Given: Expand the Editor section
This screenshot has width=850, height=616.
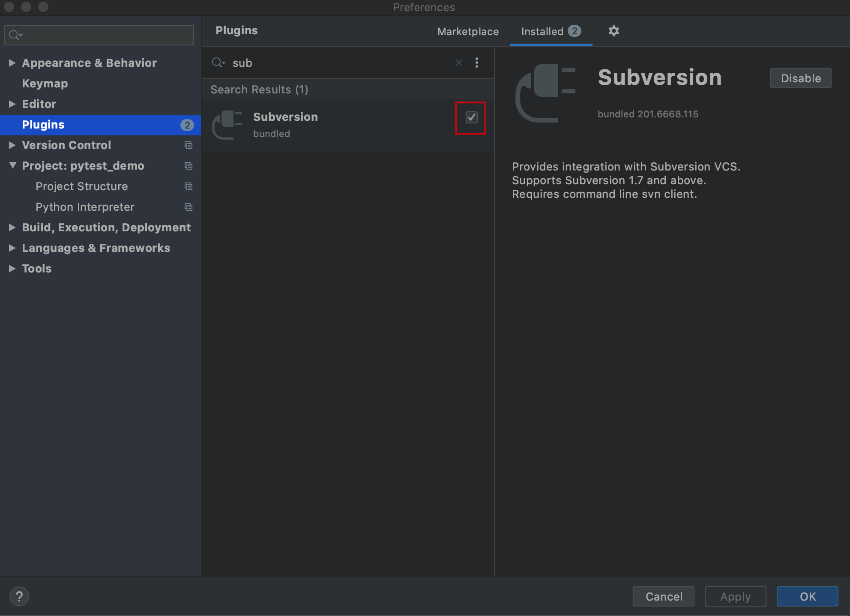Looking at the screenshot, I should (12, 104).
